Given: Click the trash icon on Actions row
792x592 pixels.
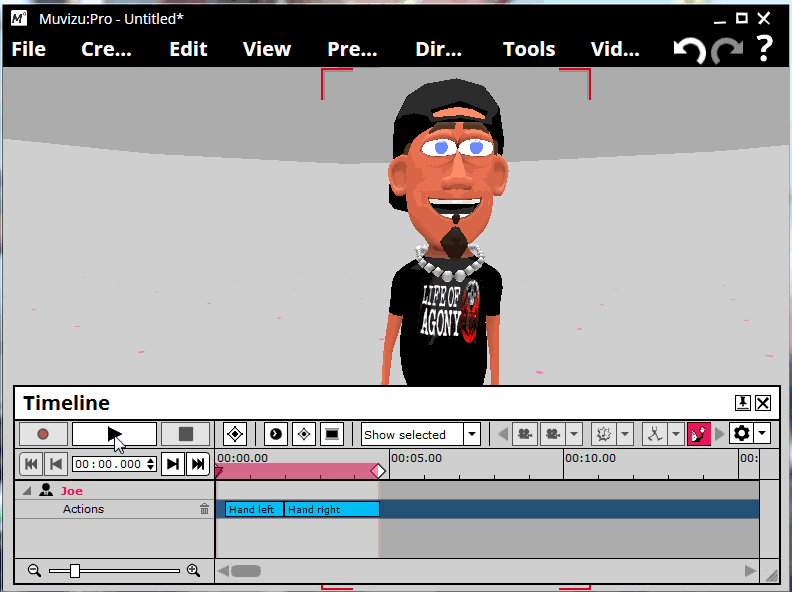Looking at the screenshot, I should tap(204, 509).
